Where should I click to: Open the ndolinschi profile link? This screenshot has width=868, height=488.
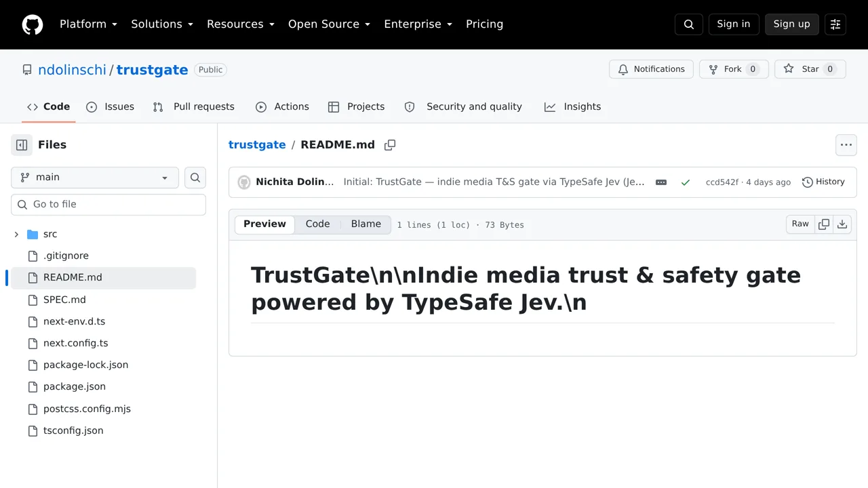point(72,70)
